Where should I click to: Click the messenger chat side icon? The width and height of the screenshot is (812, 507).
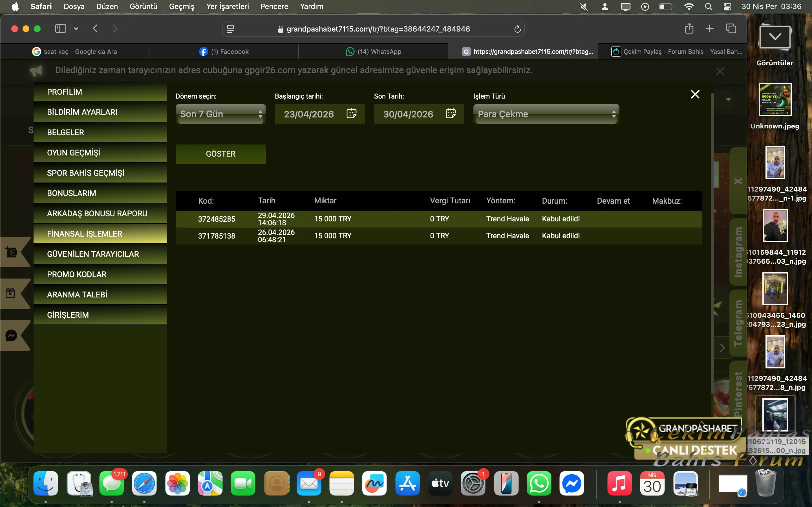click(x=11, y=335)
